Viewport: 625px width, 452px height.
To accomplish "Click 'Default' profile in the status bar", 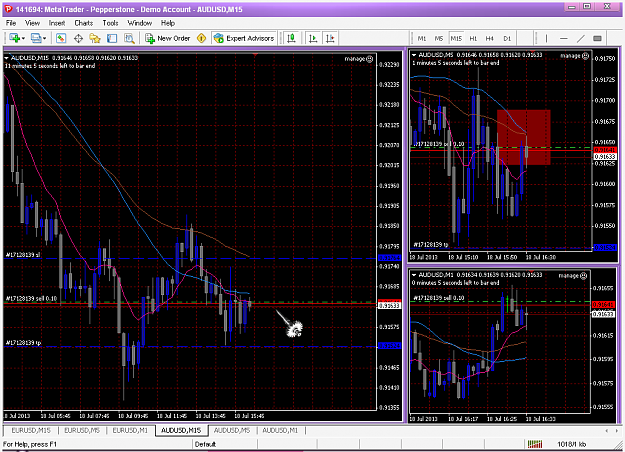I will click(205, 444).
